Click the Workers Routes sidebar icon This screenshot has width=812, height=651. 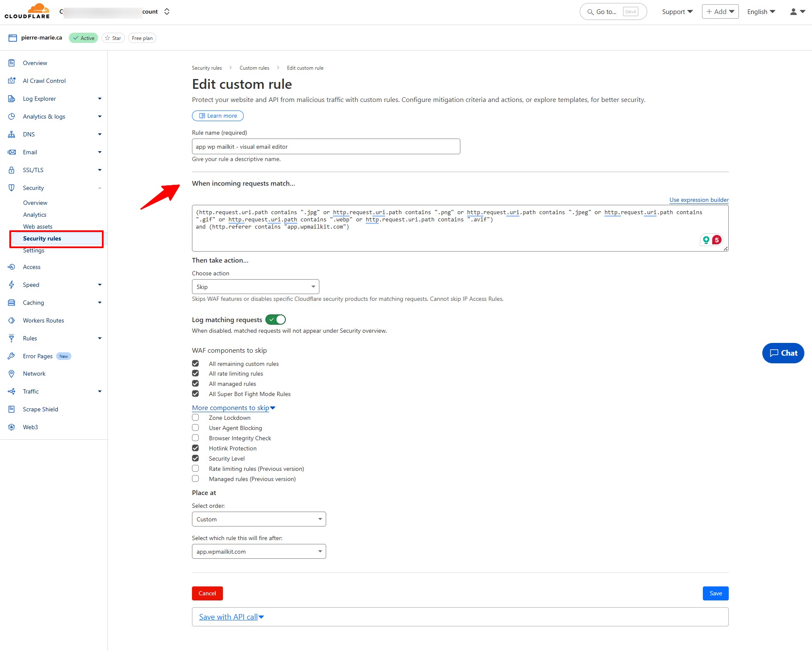pos(12,320)
